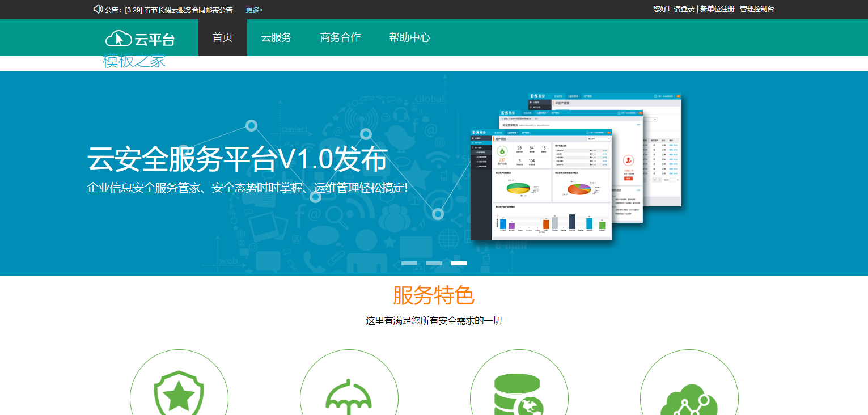Select the umbrella feature icon
Image resolution: width=868 pixels, height=415 pixels.
(349, 395)
